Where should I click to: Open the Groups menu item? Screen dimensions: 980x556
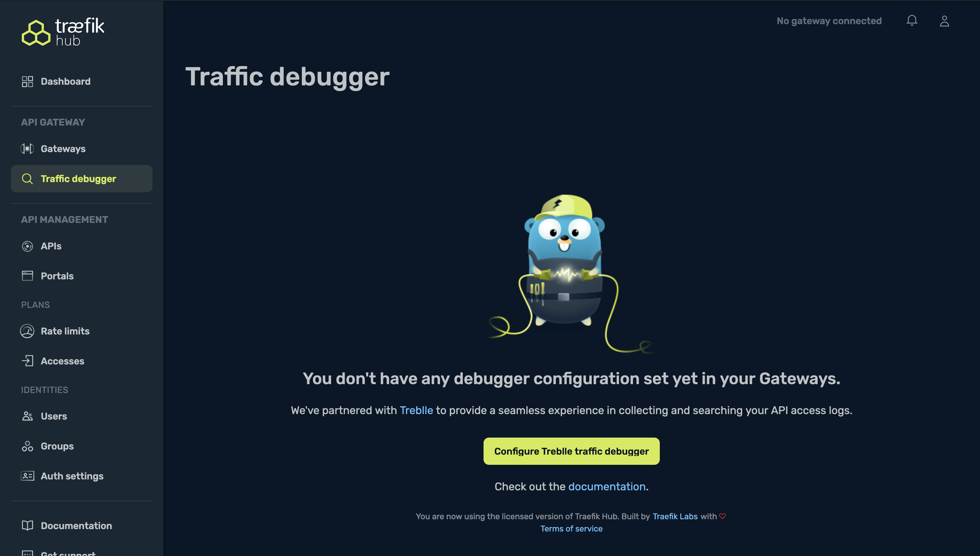(57, 446)
